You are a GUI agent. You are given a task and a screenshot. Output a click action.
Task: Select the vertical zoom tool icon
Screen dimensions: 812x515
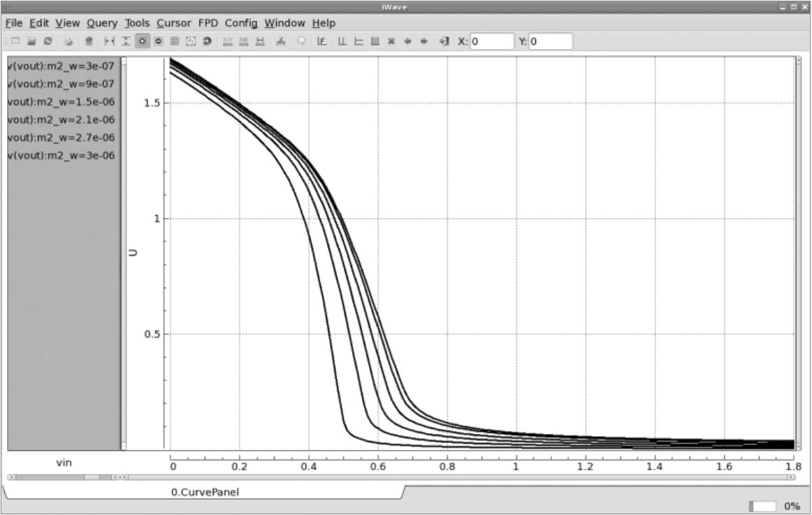click(126, 41)
